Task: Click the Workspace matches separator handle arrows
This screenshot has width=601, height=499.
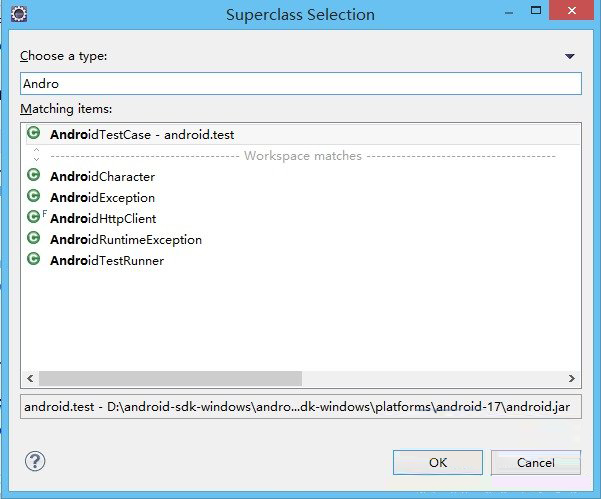Action: click(x=36, y=154)
